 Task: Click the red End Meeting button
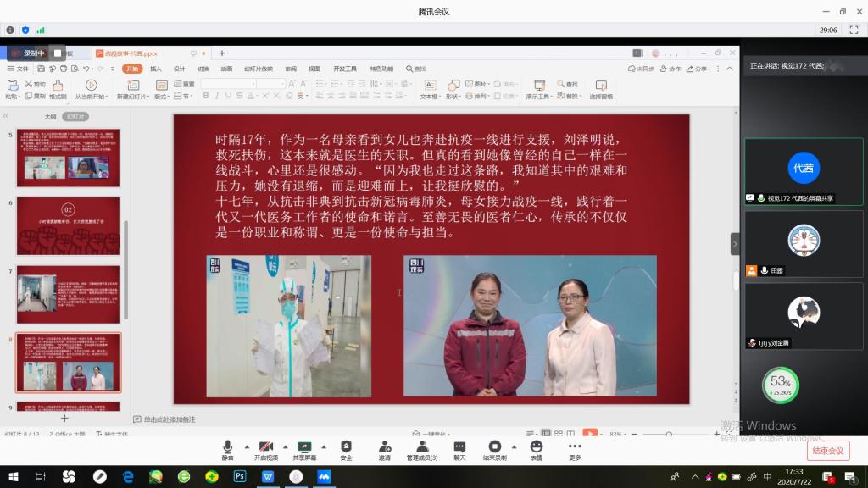click(827, 451)
